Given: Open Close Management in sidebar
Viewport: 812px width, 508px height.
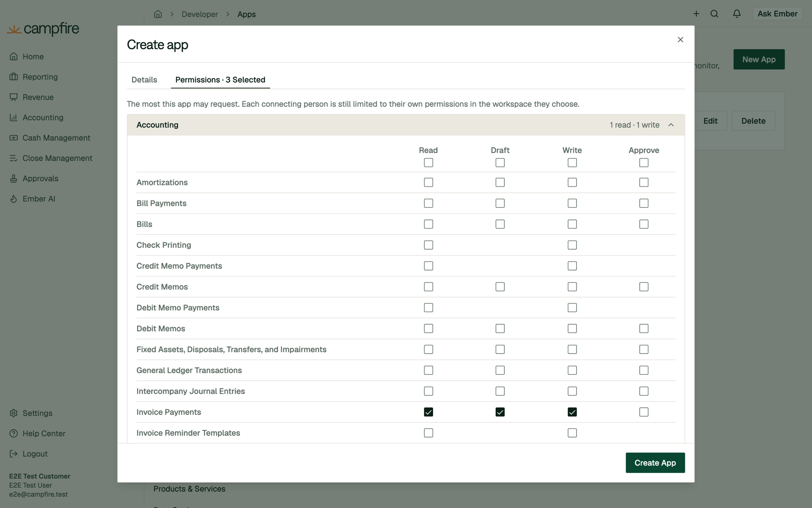Looking at the screenshot, I should click(x=57, y=158).
